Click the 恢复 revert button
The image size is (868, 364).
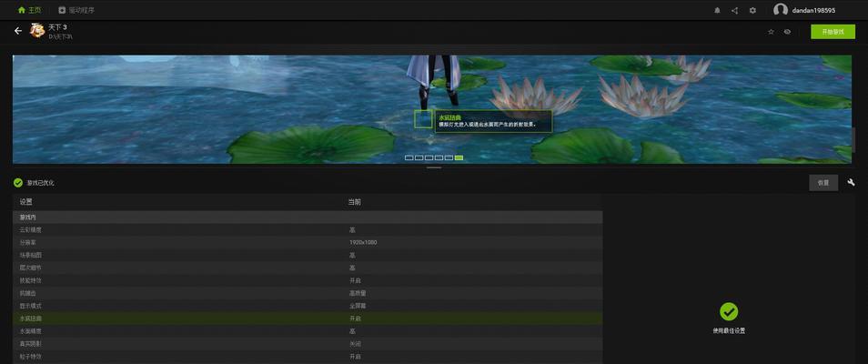[823, 183]
